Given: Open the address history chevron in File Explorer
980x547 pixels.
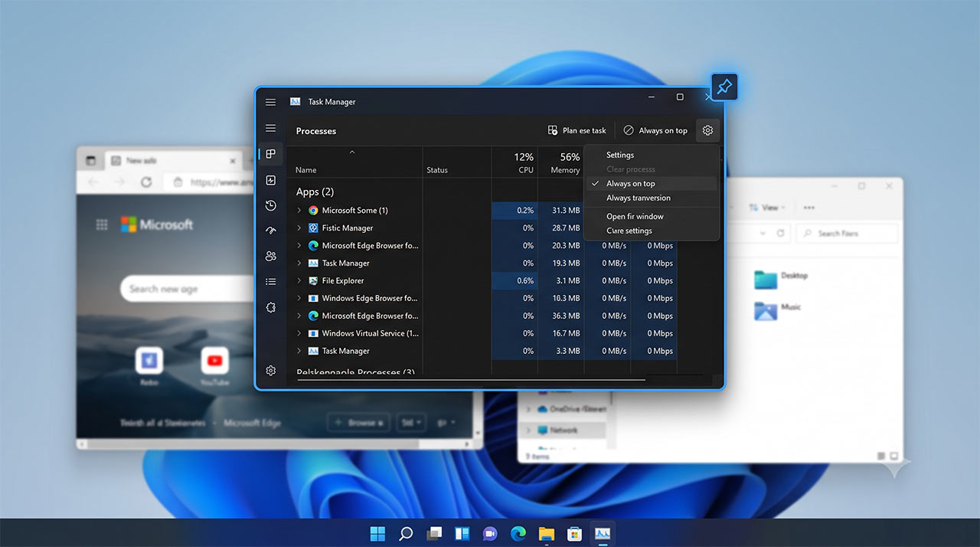Looking at the screenshot, I should coord(763,233).
